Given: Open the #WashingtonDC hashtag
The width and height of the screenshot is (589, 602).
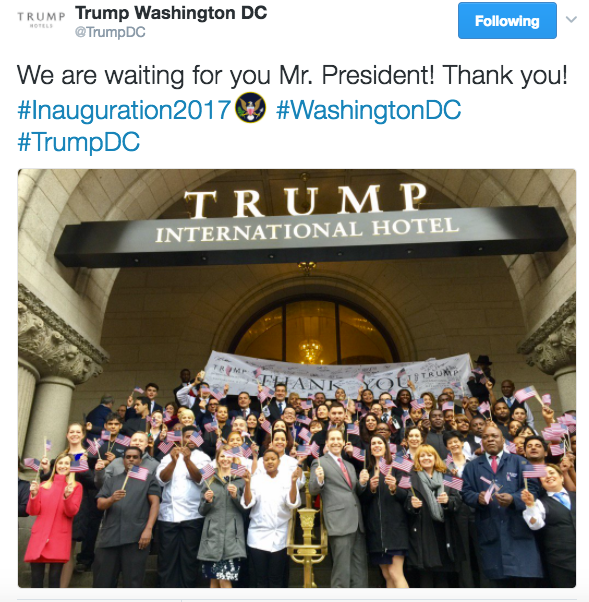Looking at the screenshot, I should click(x=368, y=110).
